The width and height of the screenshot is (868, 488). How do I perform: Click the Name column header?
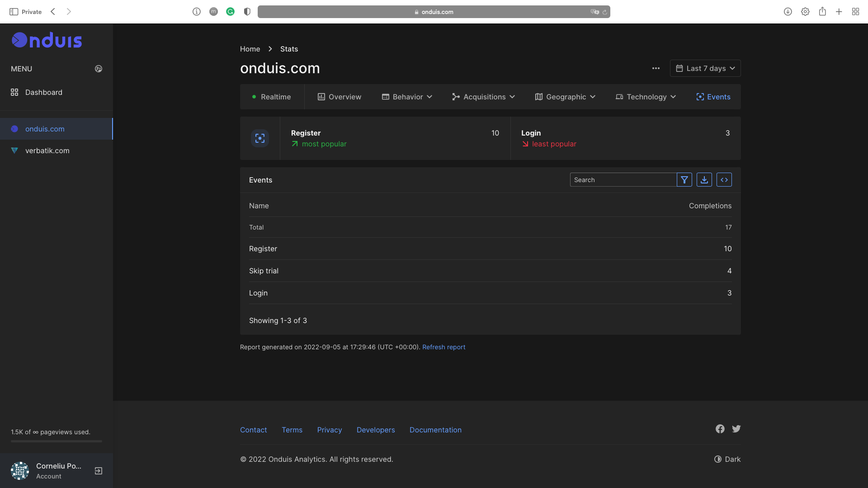tap(259, 206)
